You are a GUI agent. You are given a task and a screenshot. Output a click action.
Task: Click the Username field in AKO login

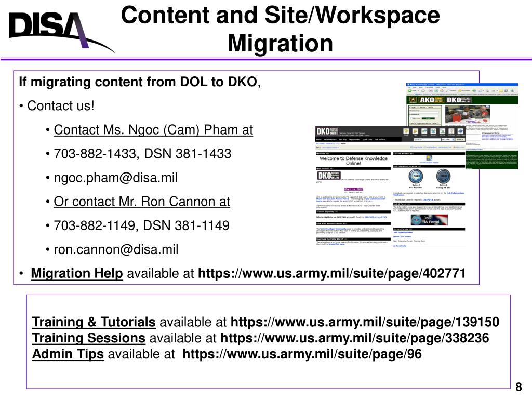point(424,113)
